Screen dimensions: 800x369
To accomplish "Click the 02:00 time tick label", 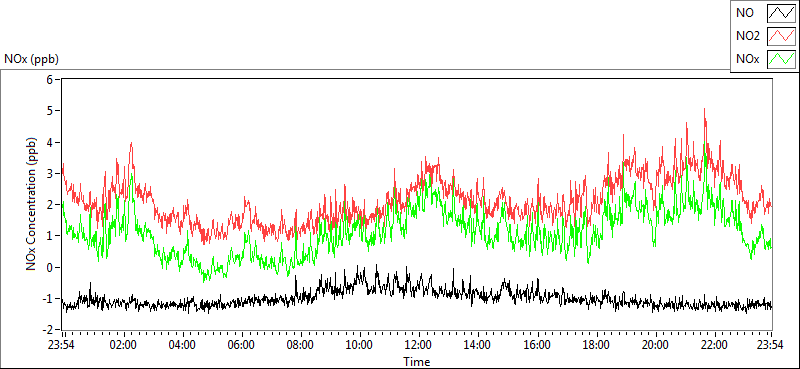I will (x=123, y=345).
